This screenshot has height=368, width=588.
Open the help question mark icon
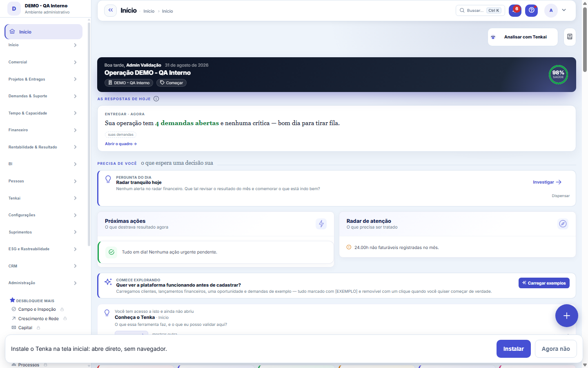(x=531, y=11)
